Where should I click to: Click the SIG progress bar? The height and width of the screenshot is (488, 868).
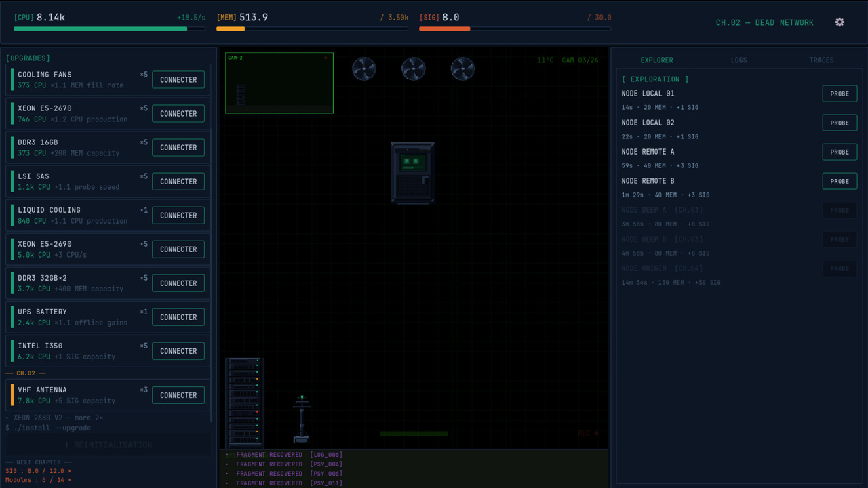(515, 29)
